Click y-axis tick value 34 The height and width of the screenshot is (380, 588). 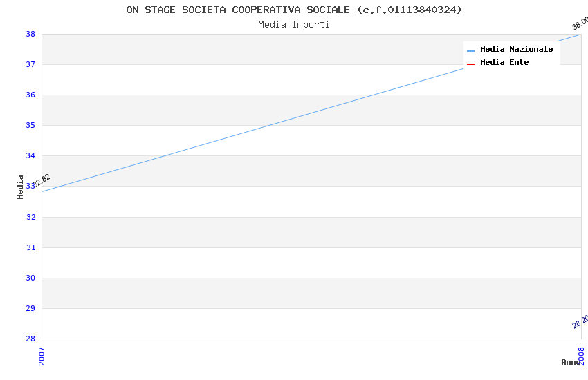30,155
